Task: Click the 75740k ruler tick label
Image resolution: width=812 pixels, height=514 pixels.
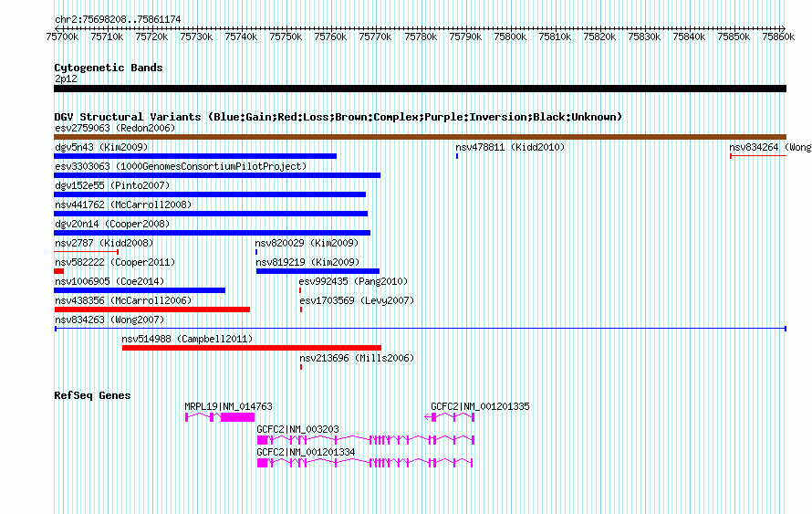Action: (x=242, y=37)
